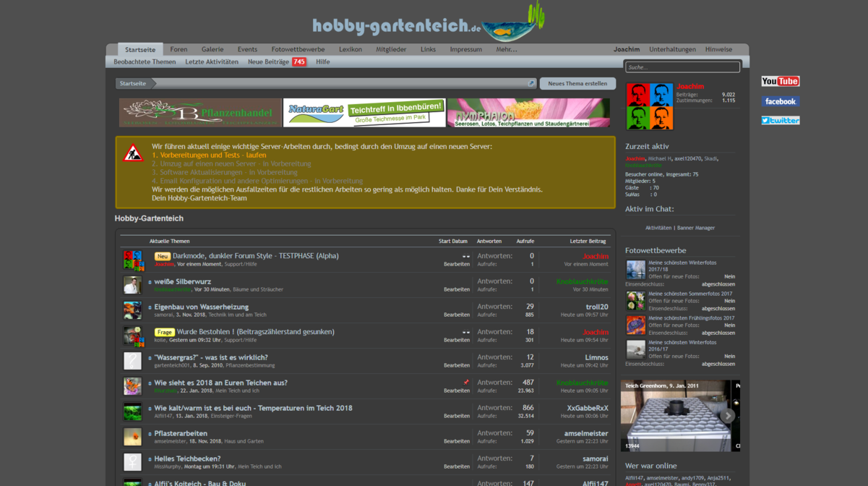Screen dimensions: 868x486
Task: Open avatar beside 'weiße Silberwurz' thread
Action: [x=132, y=285]
